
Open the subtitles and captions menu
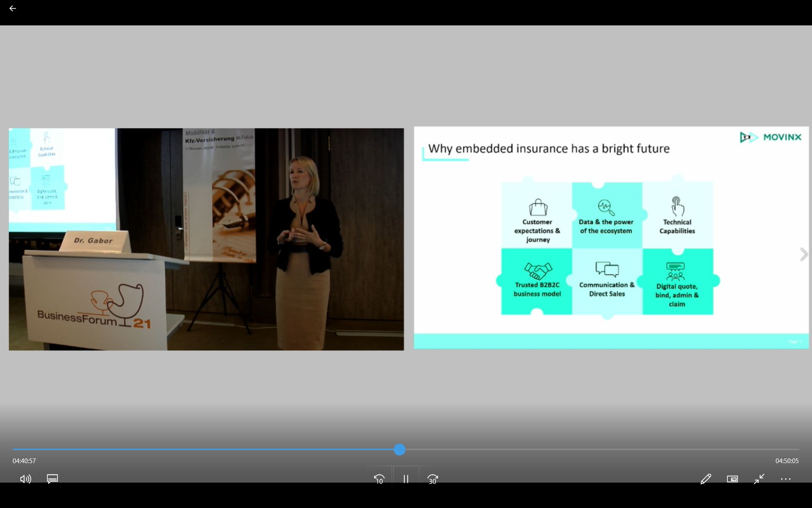52,479
